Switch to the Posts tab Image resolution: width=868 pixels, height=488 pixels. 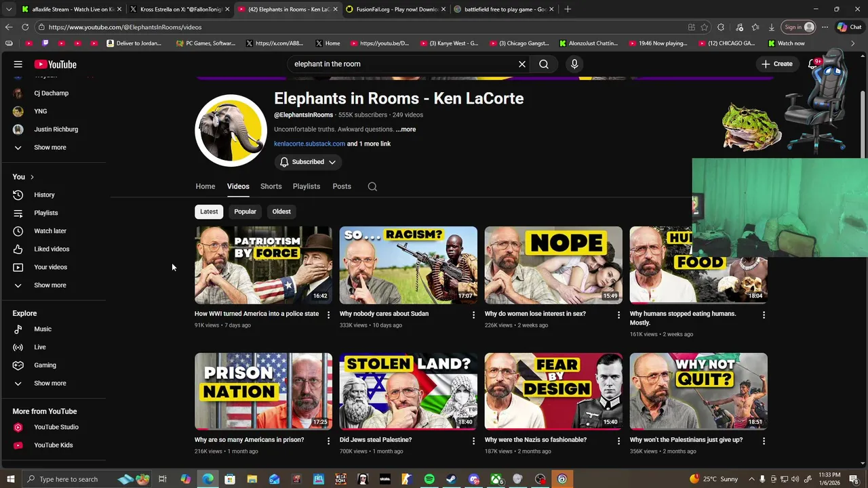coord(342,186)
